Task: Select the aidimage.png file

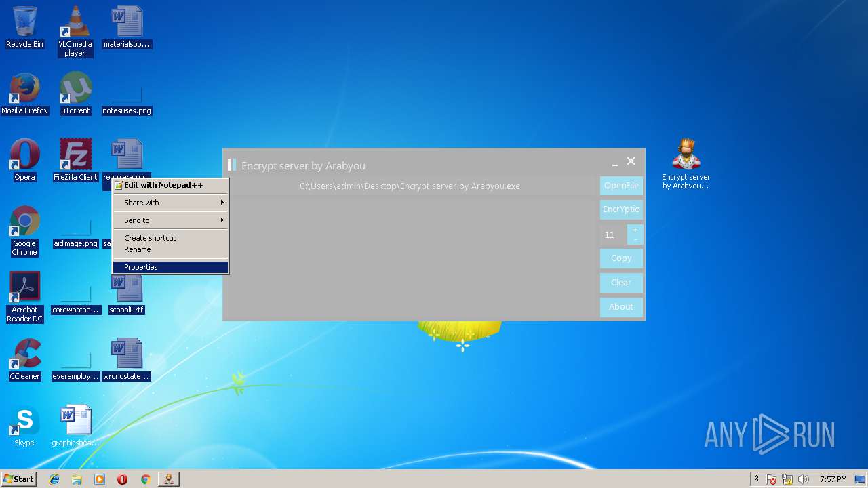Action: (75, 234)
